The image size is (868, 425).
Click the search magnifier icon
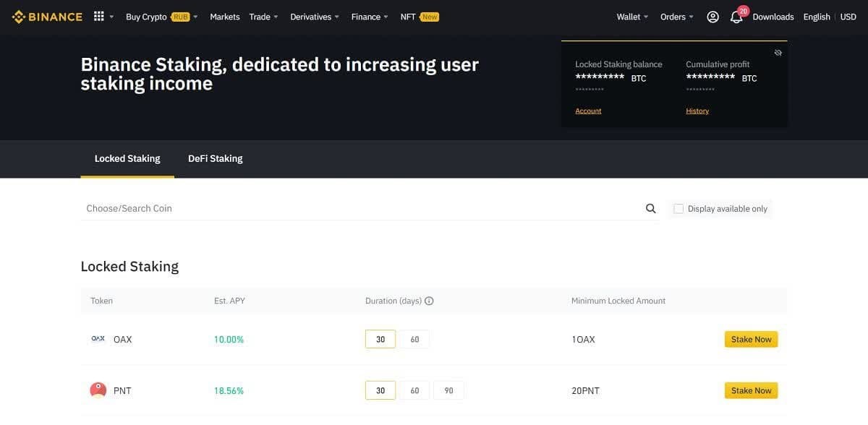point(650,209)
